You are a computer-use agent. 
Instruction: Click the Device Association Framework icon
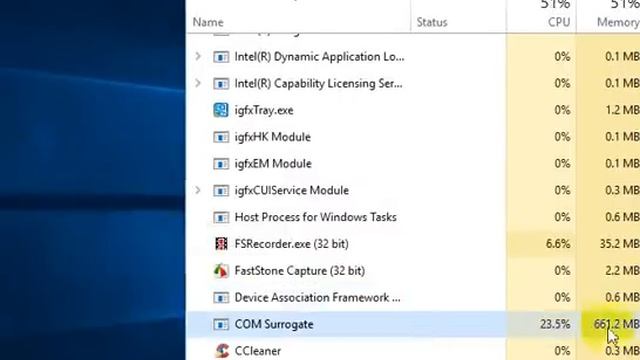pos(221,298)
